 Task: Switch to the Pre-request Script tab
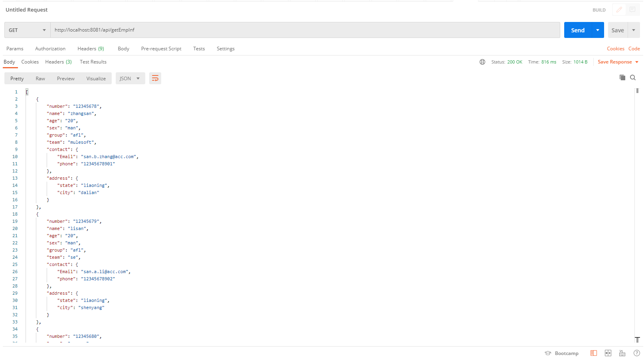(161, 48)
